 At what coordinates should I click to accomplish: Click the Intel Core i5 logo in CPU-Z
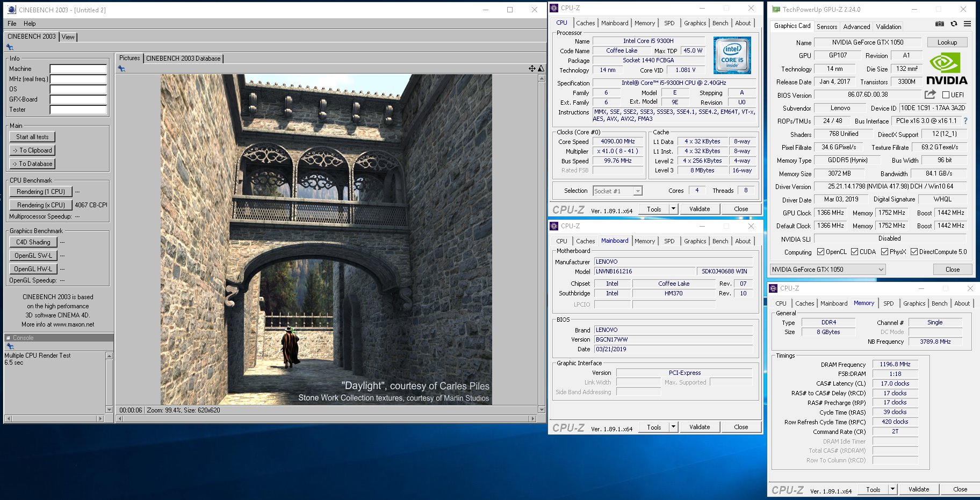click(x=732, y=55)
